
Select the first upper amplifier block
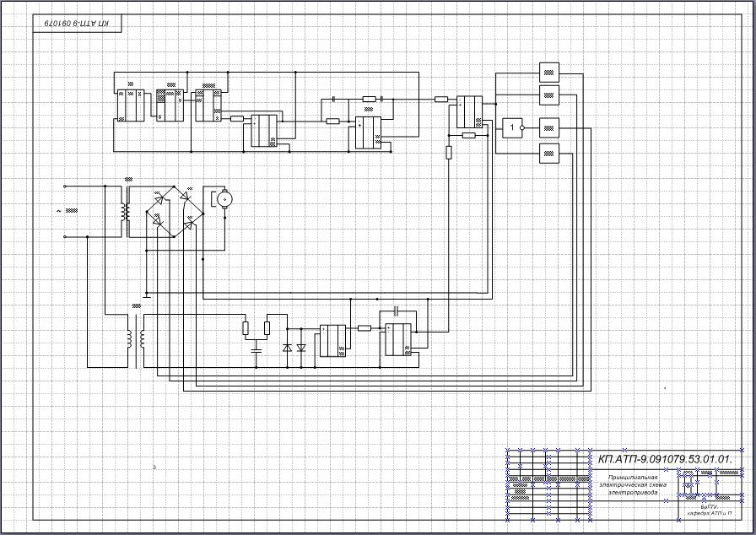[x=264, y=131]
